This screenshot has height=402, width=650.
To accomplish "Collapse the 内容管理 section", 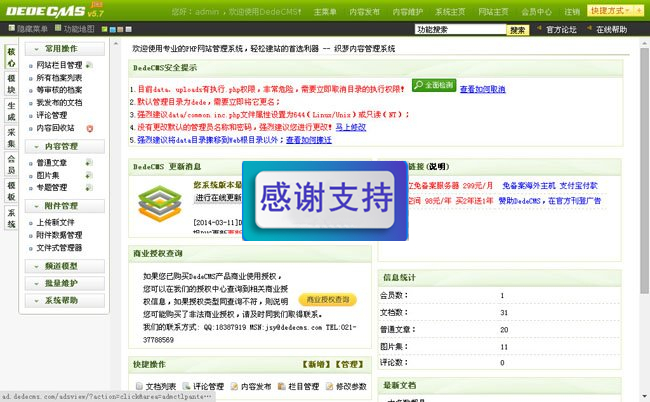I will (65, 147).
